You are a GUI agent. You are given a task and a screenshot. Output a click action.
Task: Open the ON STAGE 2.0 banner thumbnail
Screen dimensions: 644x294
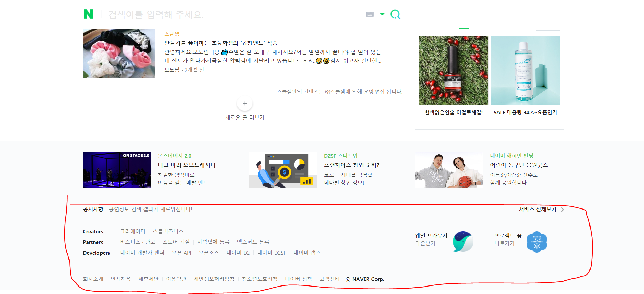click(x=117, y=170)
